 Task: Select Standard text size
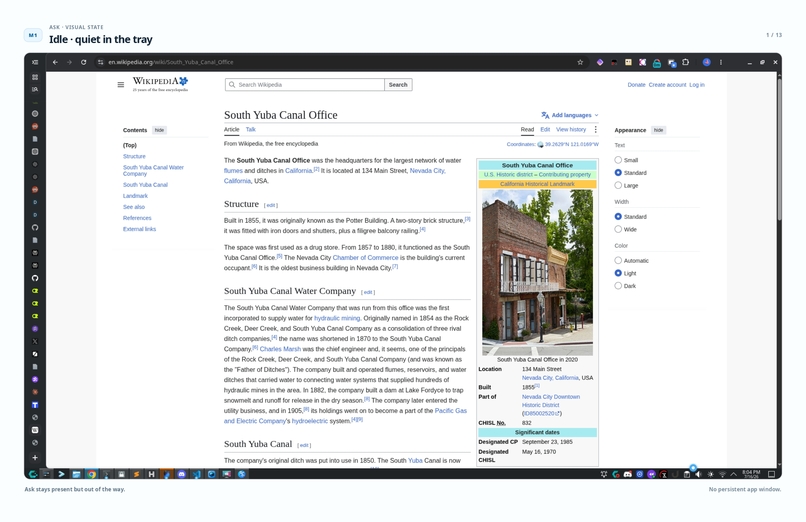tap(618, 173)
